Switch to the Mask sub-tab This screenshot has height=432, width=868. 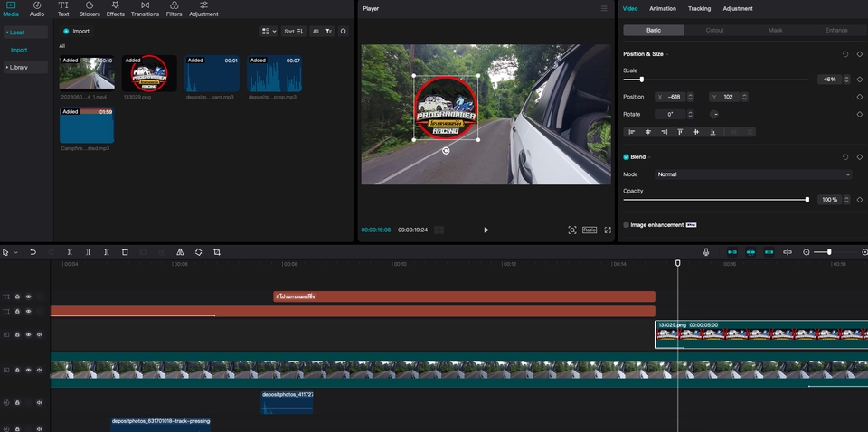[x=775, y=31]
